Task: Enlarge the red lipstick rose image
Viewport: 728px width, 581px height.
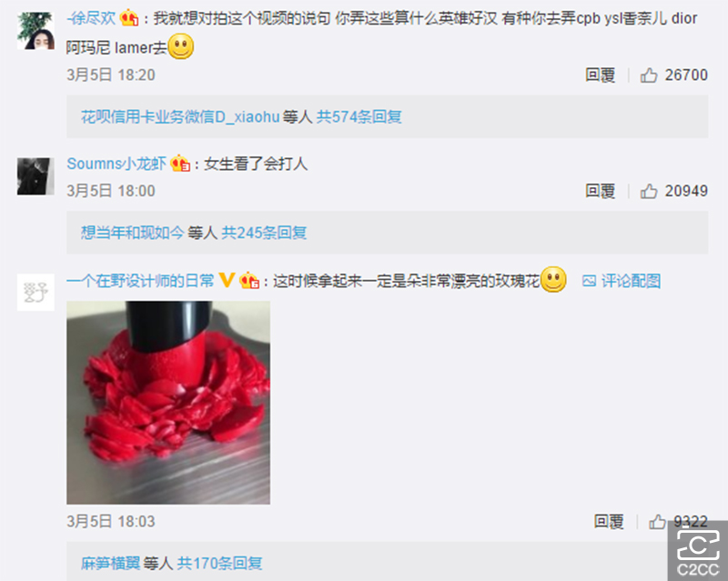Action: pyautogui.click(x=168, y=403)
